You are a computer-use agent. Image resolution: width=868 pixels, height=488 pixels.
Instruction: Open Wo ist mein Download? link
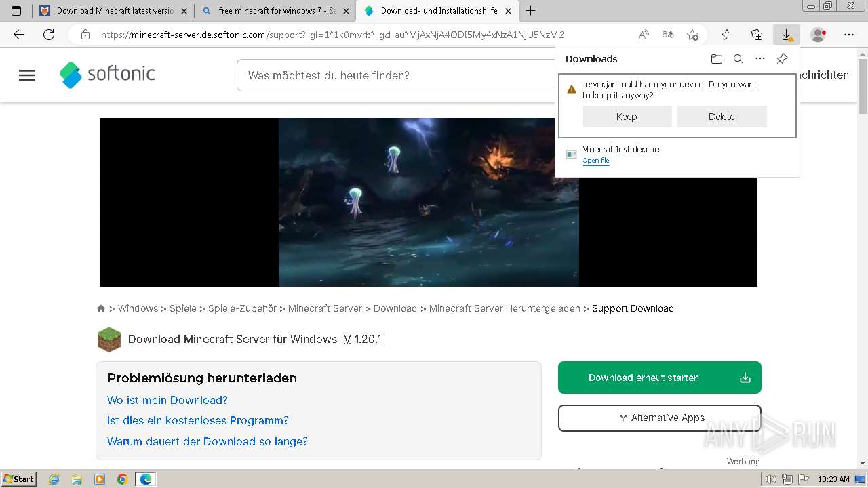pyautogui.click(x=167, y=400)
